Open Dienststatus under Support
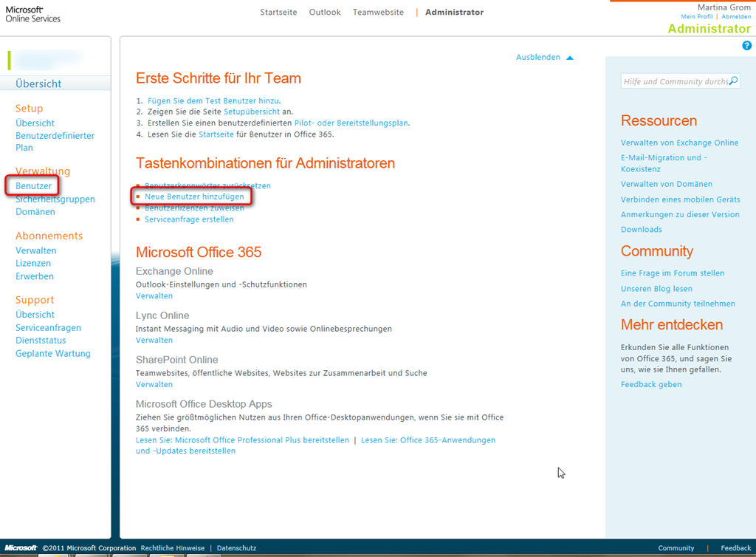Screen dimensions: 756x557 pyautogui.click(x=41, y=341)
